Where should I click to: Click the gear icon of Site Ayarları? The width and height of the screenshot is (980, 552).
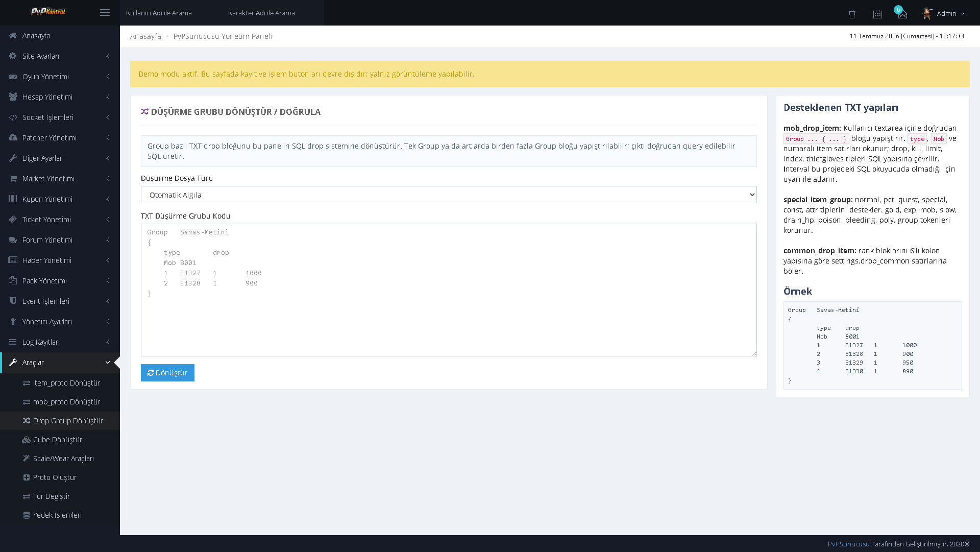pos(13,56)
